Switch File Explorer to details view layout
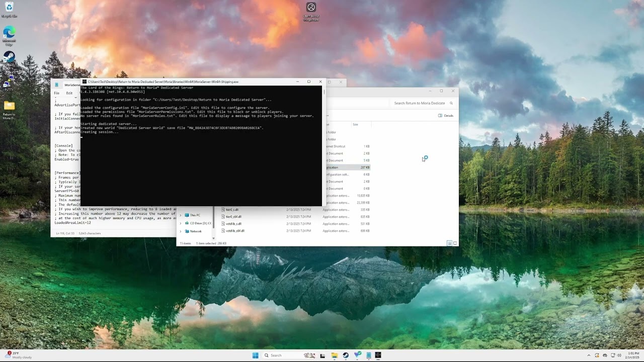 point(449,243)
